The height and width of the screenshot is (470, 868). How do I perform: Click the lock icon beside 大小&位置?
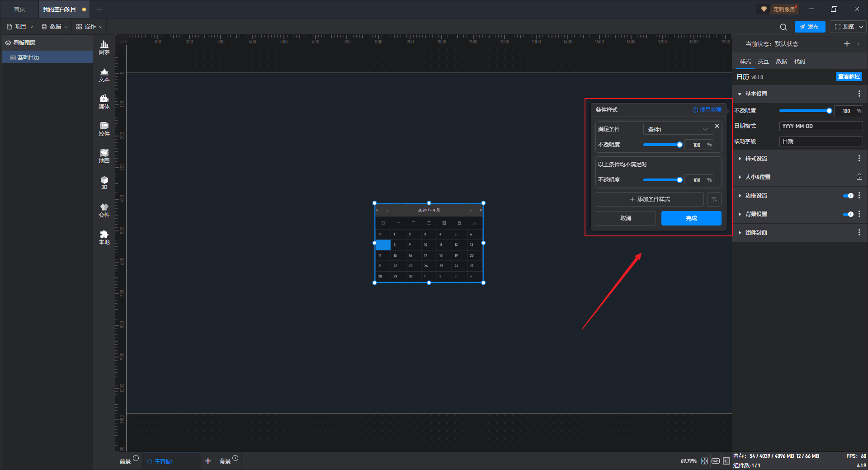[859, 177]
